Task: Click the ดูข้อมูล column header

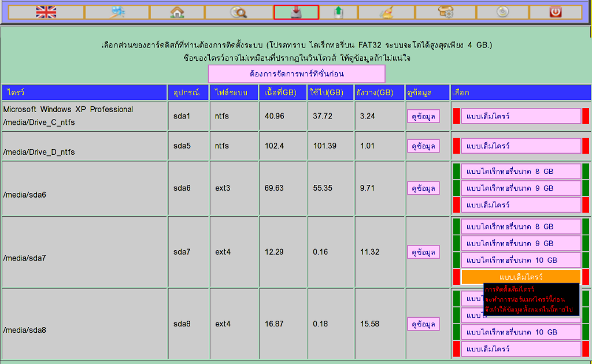Action: (x=428, y=92)
